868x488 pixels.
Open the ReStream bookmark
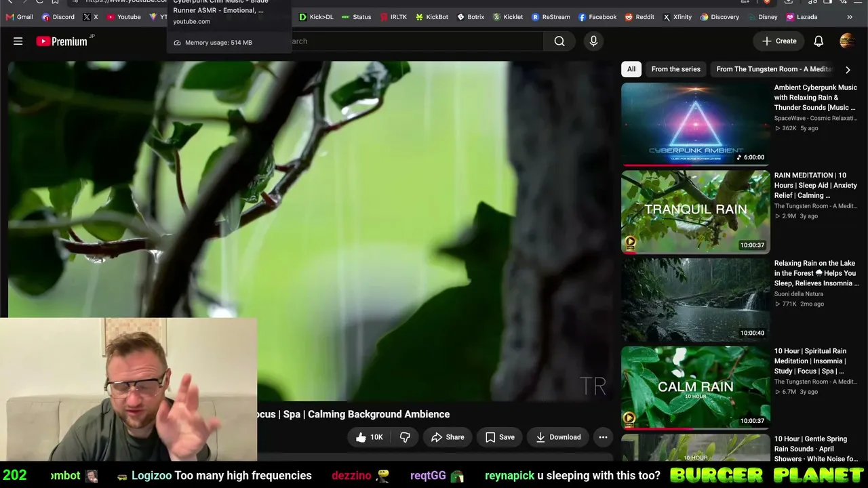coord(551,17)
